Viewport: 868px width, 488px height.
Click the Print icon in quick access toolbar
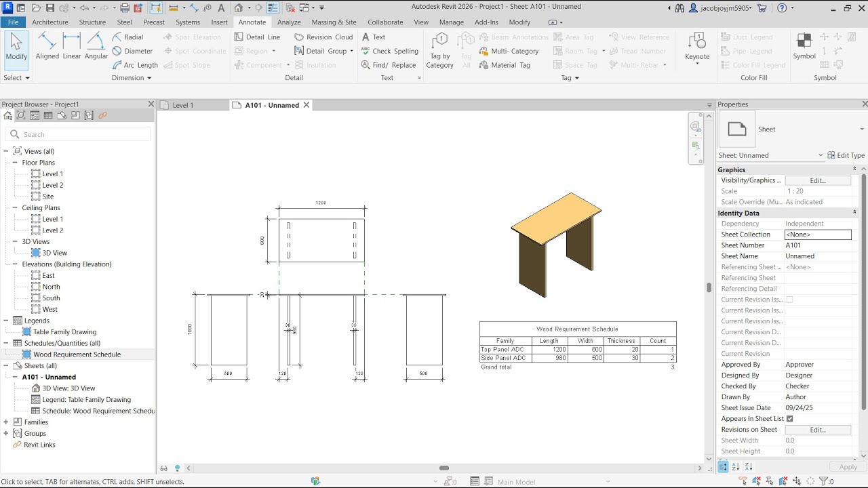coord(125,8)
